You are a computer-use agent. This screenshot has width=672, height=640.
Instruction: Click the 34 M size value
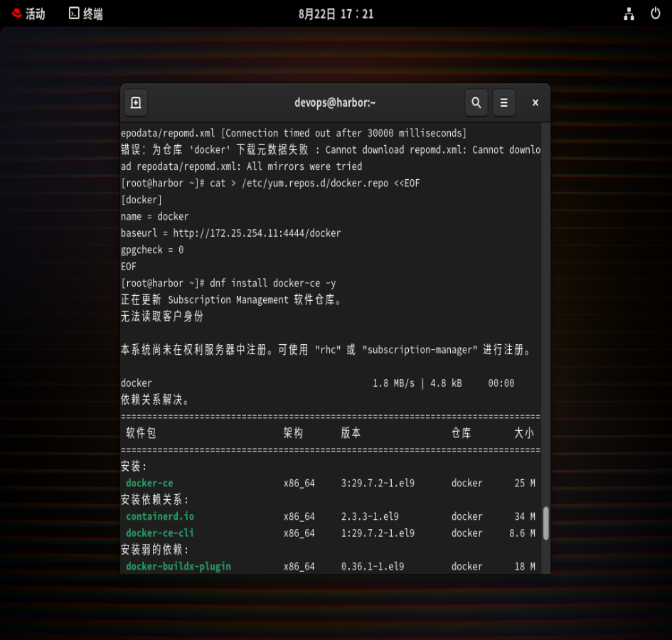point(525,516)
